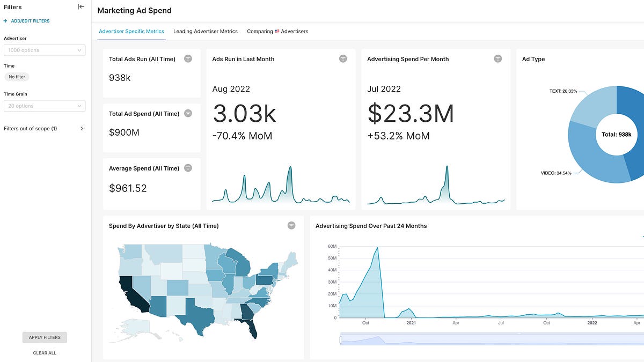This screenshot has height=362, width=644.
Task: Open filter indicator on Total Ads Run card
Action: click(x=188, y=59)
